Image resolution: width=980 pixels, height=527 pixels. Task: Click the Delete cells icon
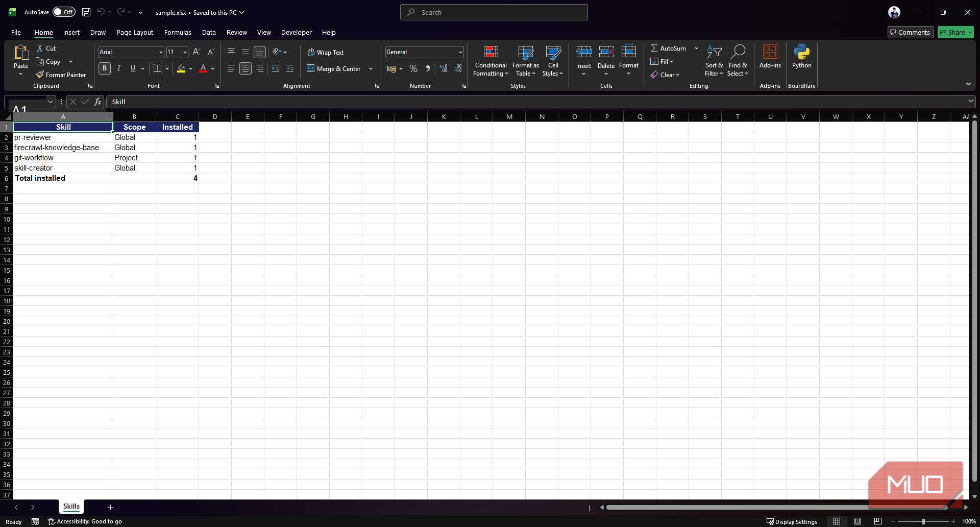tap(606, 52)
